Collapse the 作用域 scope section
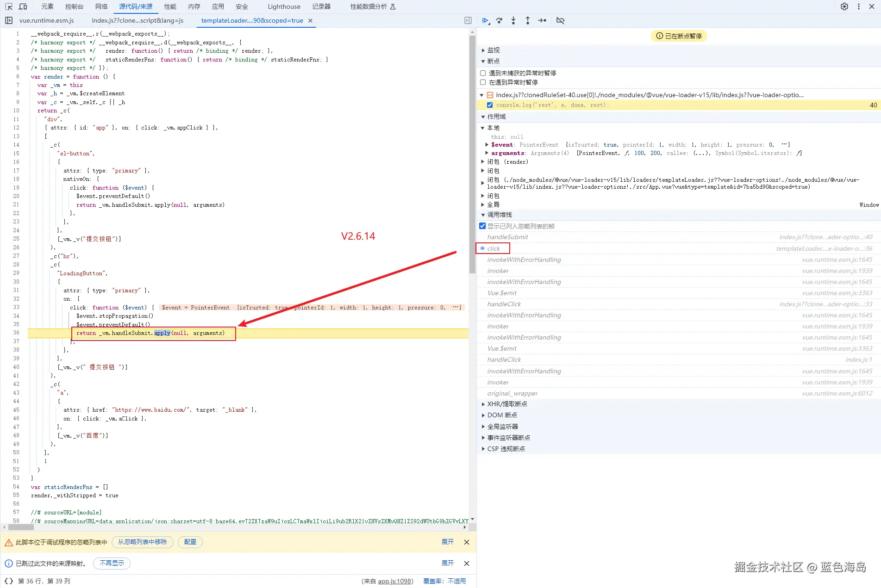Image resolution: width=881 pixels, height=588 pixels. point(483,117)
